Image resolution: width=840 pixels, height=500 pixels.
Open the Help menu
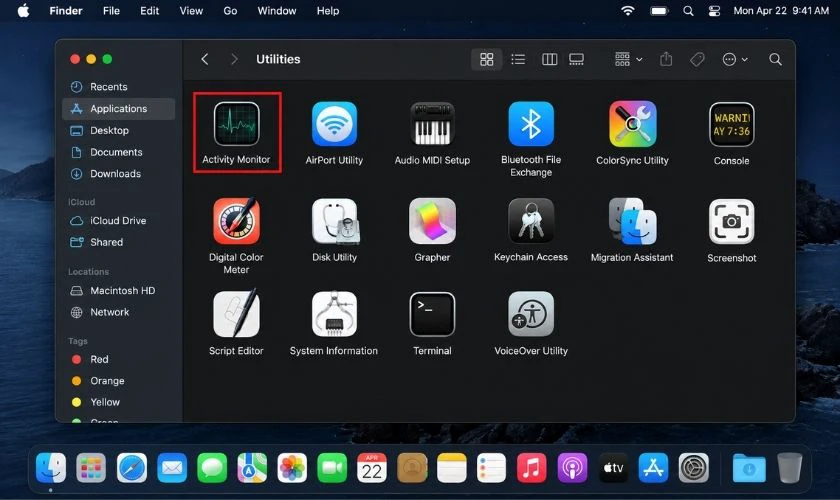[328, 11]
